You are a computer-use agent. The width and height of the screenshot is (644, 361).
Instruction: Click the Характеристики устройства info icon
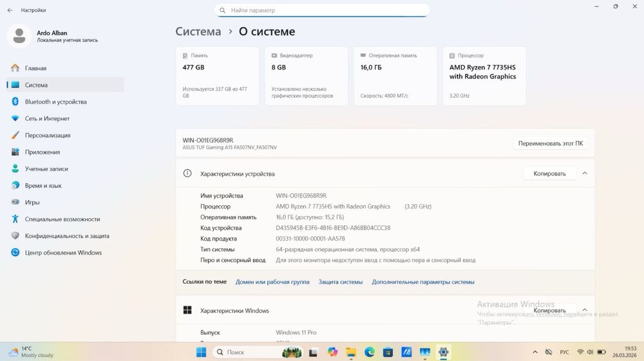[x=187, y=173]
